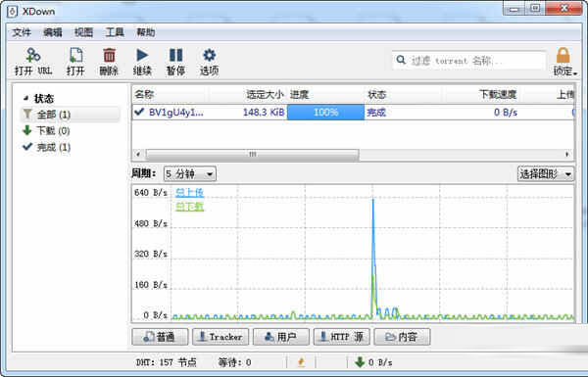Viewport: 588px width, 377px height.
Task: Select 全部 (1) filter
Action: [x=70, y=115]
